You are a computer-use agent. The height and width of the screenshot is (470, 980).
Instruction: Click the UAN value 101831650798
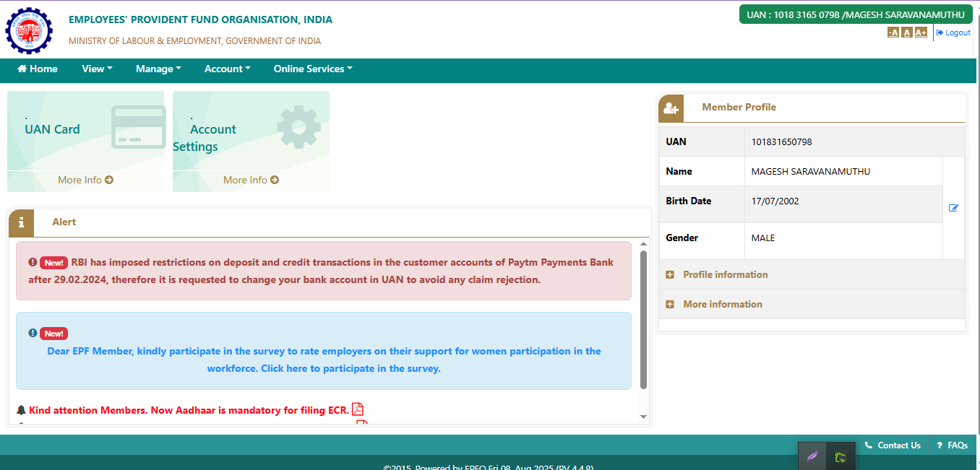coord(782,142)
